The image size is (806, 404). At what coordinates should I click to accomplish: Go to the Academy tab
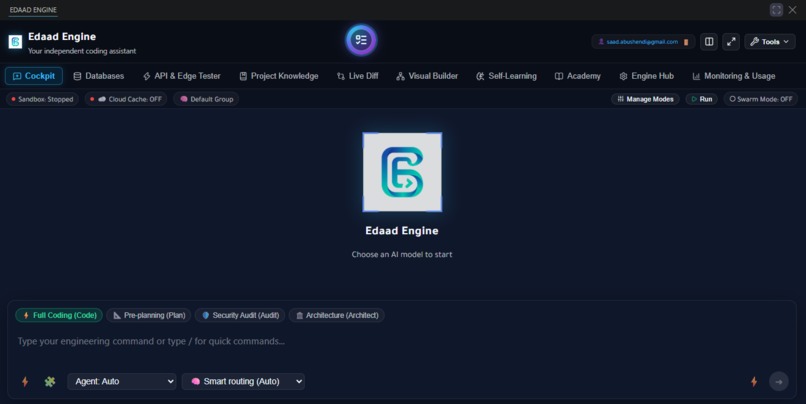pos(578,76)
